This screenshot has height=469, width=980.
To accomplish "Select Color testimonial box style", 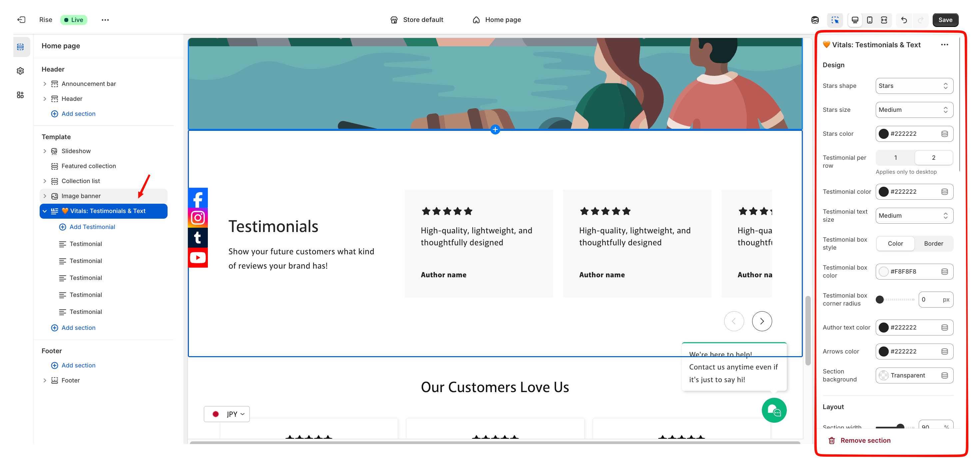I will [x=895, y=244].
